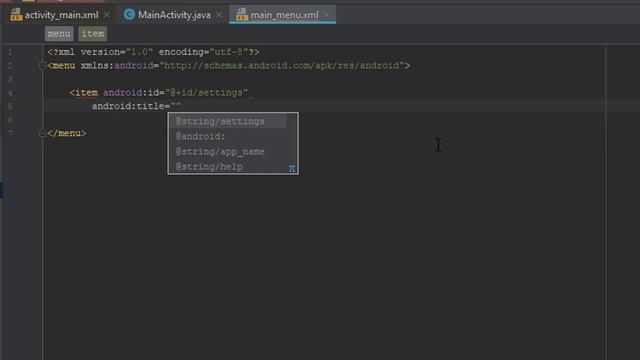Click the closing </menu> tag
Image resolution: width=640 pixels, height=360 pixels.
pos(67,133)
